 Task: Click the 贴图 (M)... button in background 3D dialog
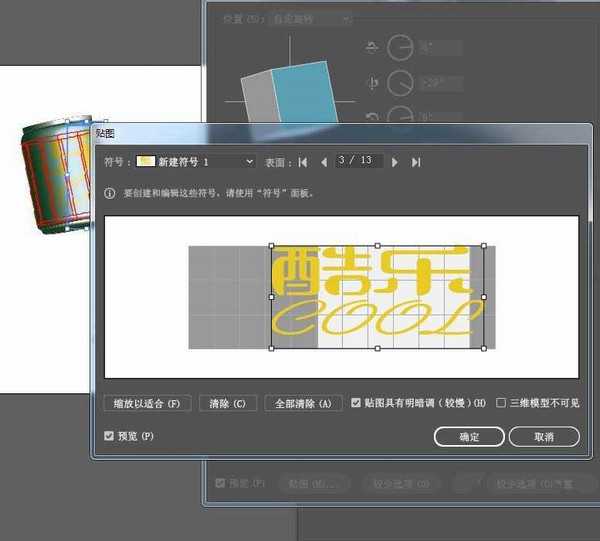pos(314,484)
